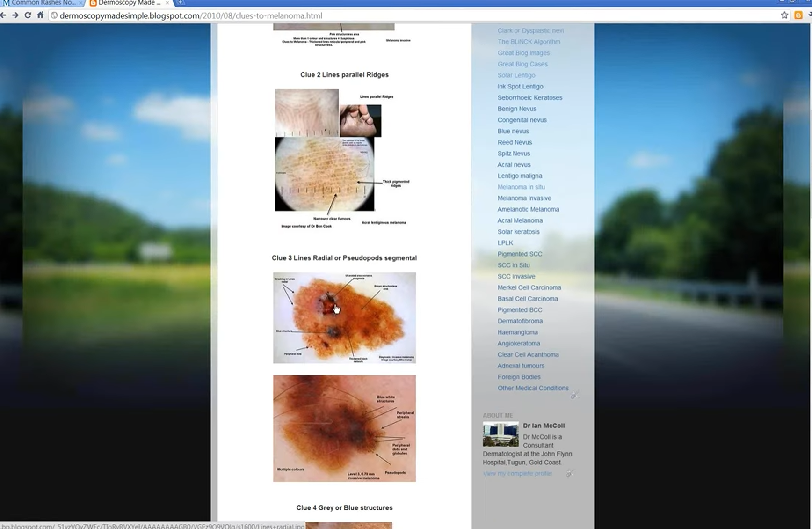Image resolution: width=812 pixels, height=529 pixels.
Task: Reload the page with the refresh icon
Action: [x=28, y=15]
